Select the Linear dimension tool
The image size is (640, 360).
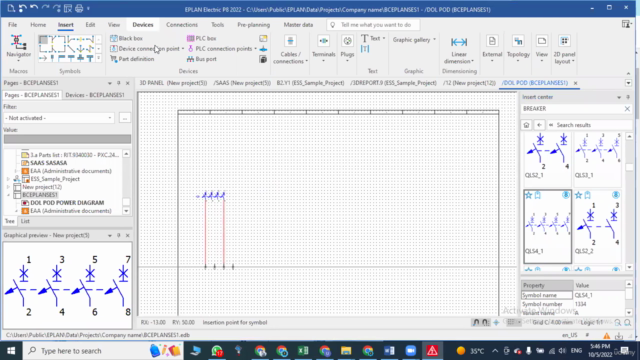(459, 50)
